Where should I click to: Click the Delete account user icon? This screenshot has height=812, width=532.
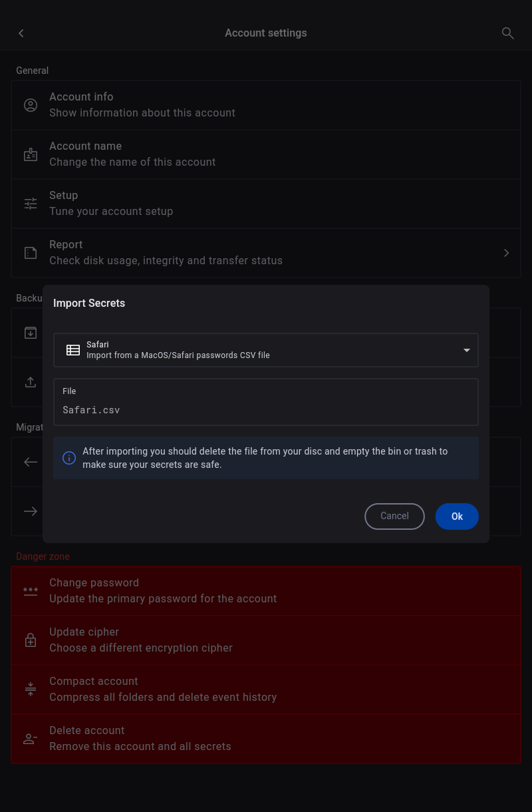[31, 739]
